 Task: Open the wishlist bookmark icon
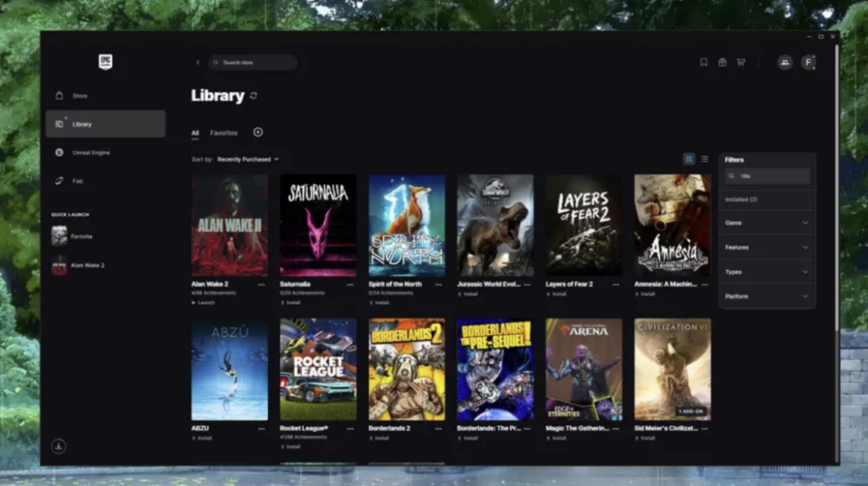703,63
